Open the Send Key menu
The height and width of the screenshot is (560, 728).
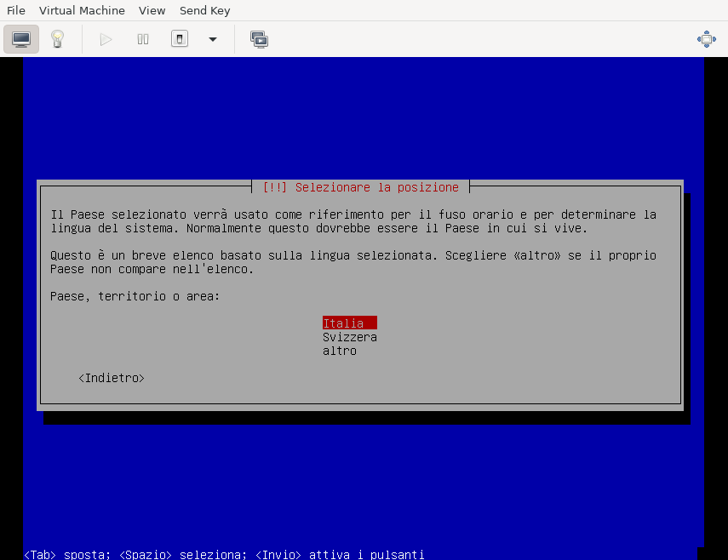[x=204, y=10]
